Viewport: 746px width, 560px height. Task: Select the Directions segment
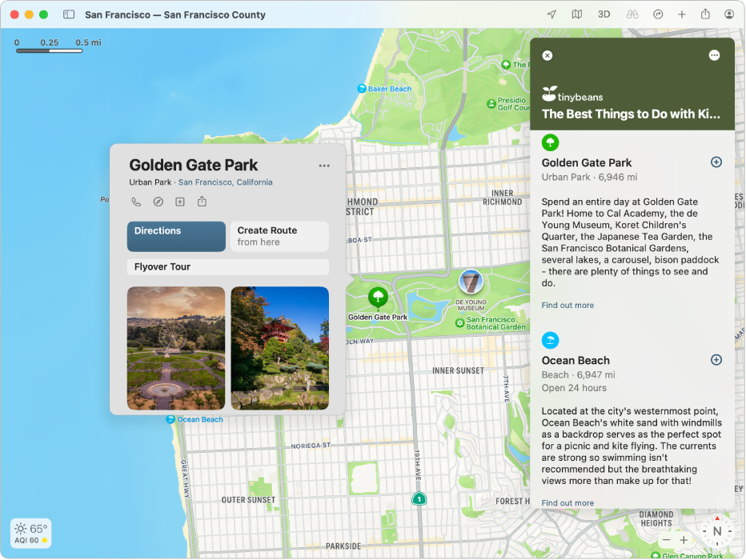click(x=175, y=235)
